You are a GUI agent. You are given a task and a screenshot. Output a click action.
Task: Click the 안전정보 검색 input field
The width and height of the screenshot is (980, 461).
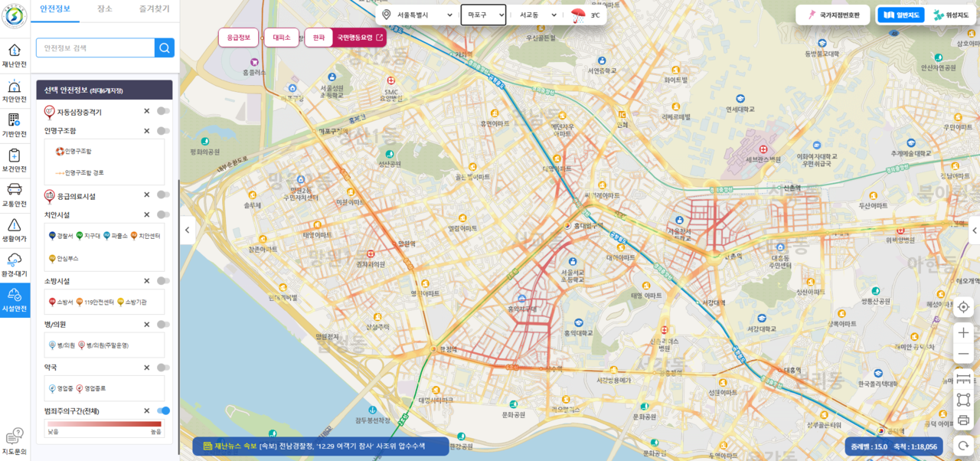point(96,48)
